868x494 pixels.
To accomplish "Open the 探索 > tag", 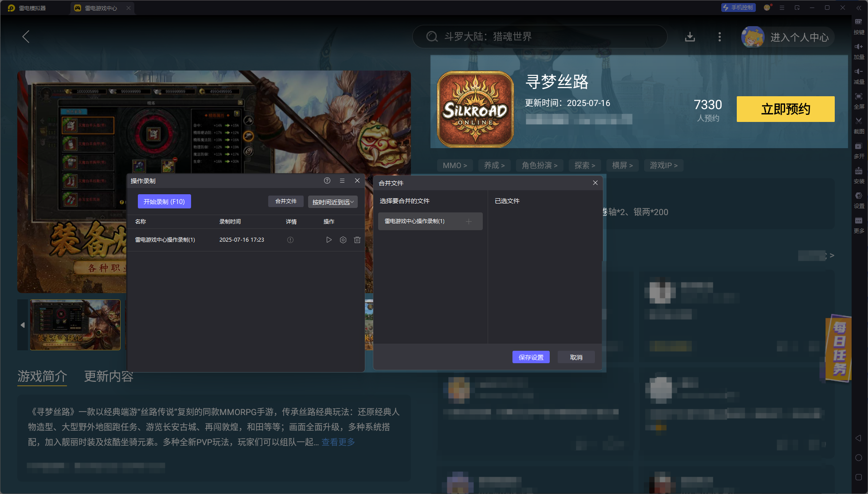I will [x=585, y=165].
